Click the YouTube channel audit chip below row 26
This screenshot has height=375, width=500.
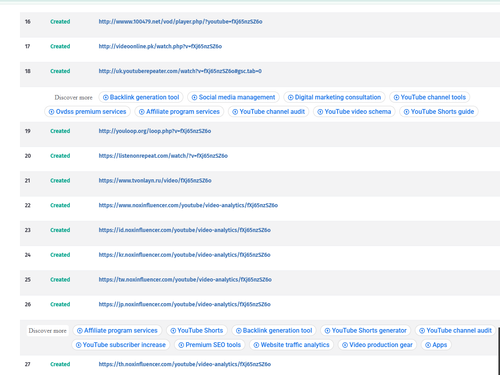point(455,331)
